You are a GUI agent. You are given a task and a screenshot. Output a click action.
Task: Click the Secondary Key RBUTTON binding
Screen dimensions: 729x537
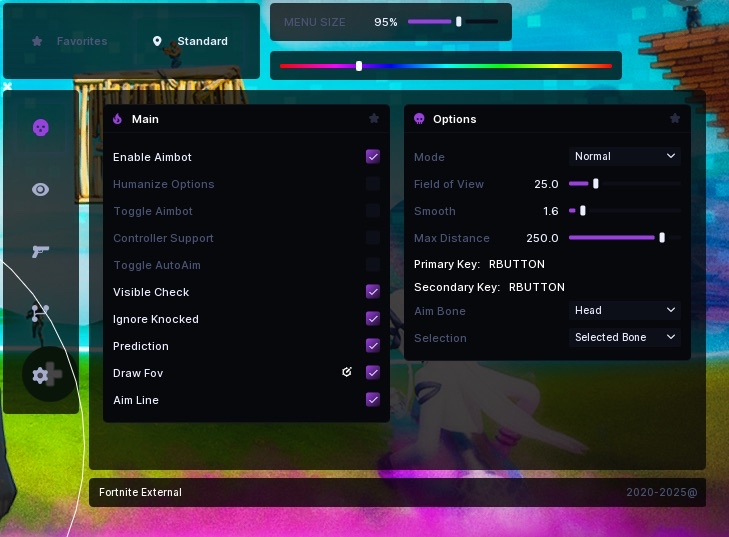[x=536, y=287]
